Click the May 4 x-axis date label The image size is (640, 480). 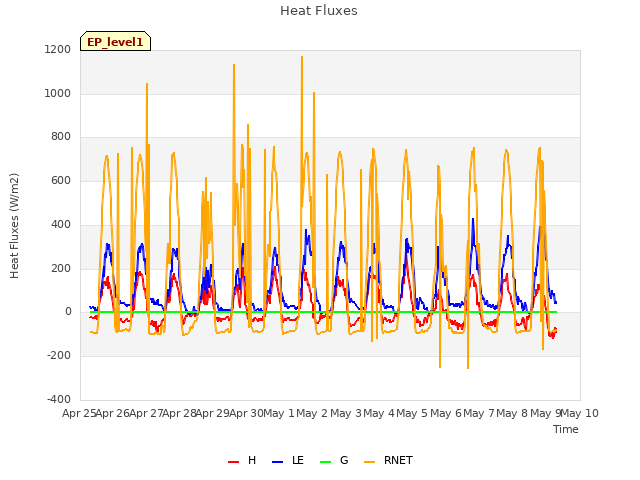pos(379,413)
